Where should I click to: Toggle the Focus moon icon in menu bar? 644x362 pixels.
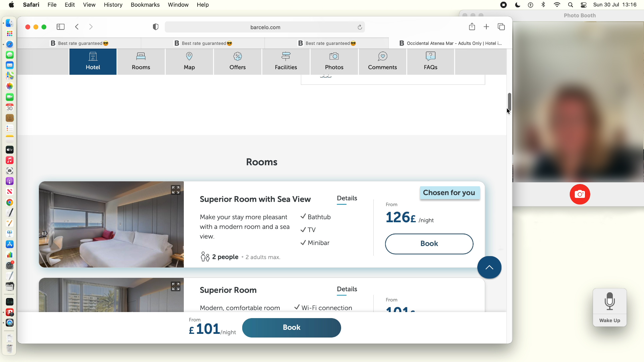[x=518, y=5]
